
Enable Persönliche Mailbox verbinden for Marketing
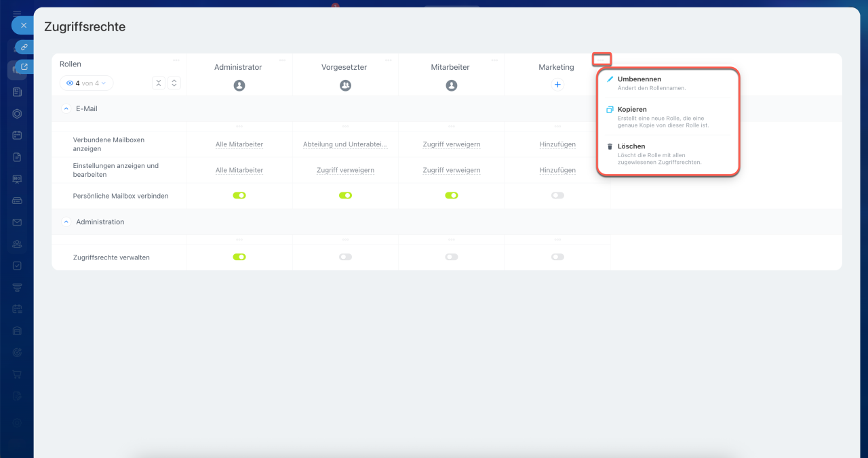click(557, 195)
